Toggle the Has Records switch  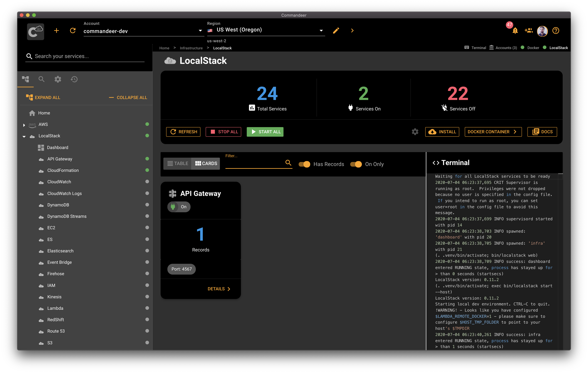(304, 164)
